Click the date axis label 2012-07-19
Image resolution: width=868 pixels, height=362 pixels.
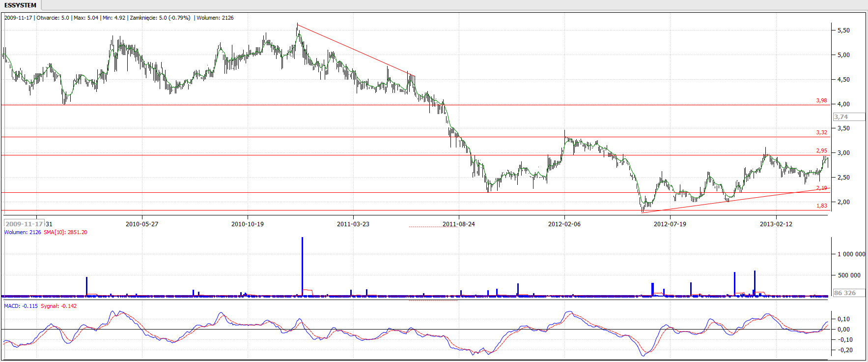tap(670, 224)
